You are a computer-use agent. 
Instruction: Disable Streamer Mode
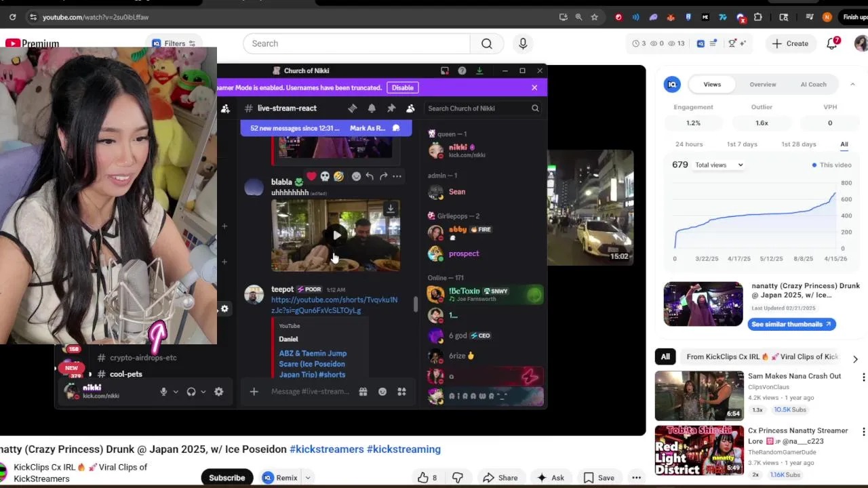tap(402, 87)
